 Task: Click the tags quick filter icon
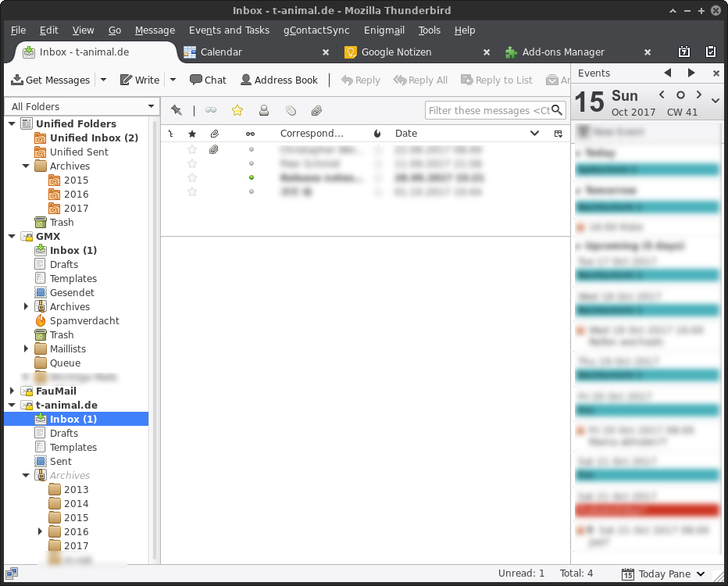tap(291, 110)
